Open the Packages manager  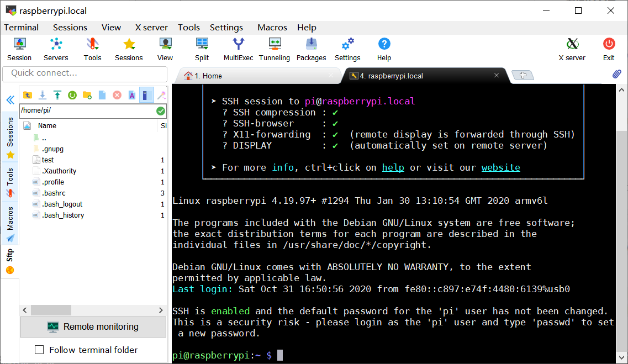[311, 49]
